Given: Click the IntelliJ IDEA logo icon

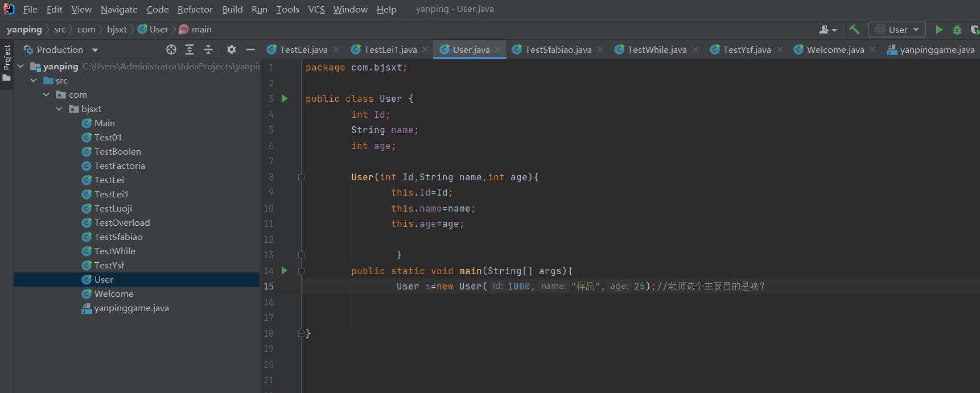Looking at the screenshot, I should tap(9, 9).
